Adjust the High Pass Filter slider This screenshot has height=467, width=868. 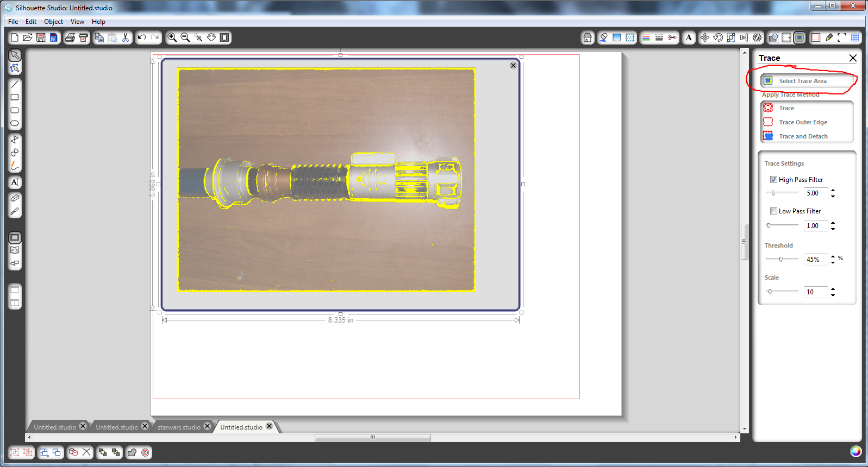pyautogui.click(x=782, y=193)
